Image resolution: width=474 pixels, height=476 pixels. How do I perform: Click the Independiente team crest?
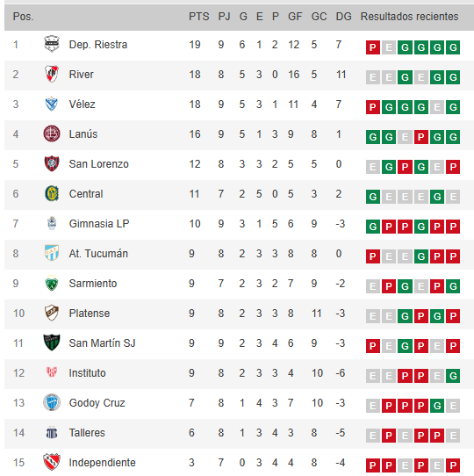(x=52, y=462)
